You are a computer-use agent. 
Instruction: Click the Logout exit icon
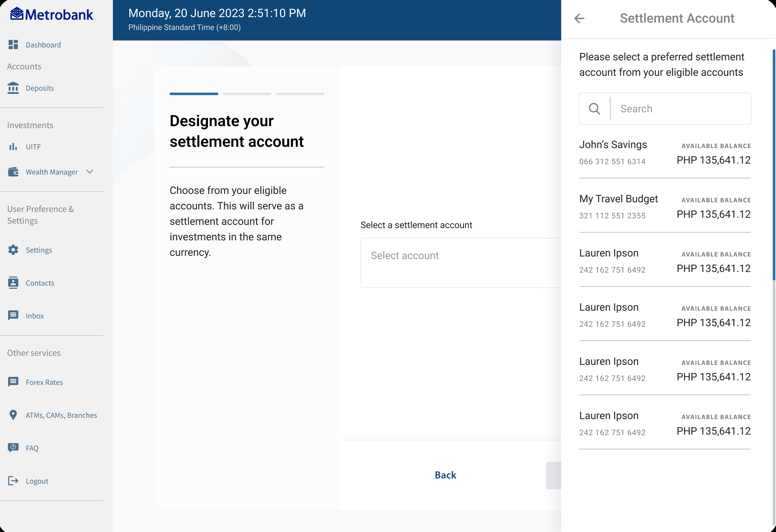[x=13, y=481]
